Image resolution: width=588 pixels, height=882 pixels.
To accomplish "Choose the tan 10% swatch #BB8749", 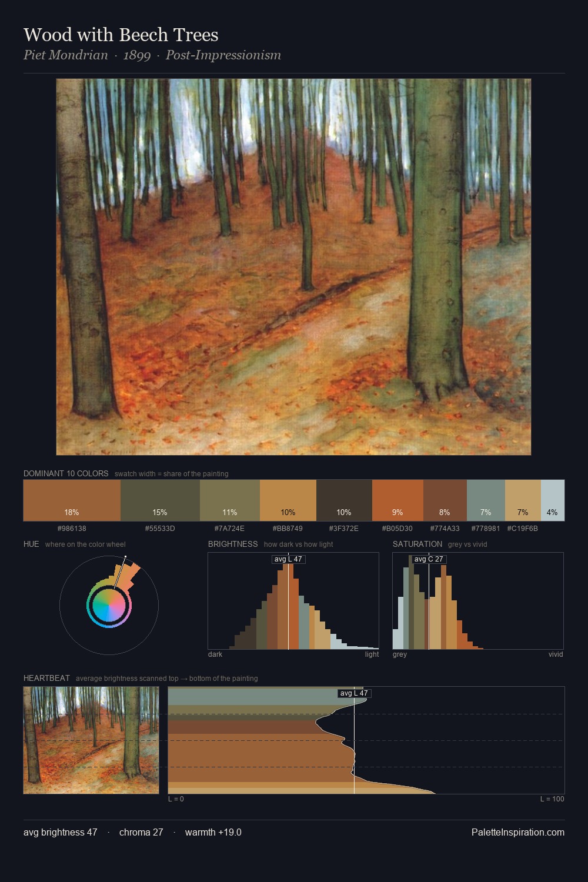I will click(x=288, y=500).
